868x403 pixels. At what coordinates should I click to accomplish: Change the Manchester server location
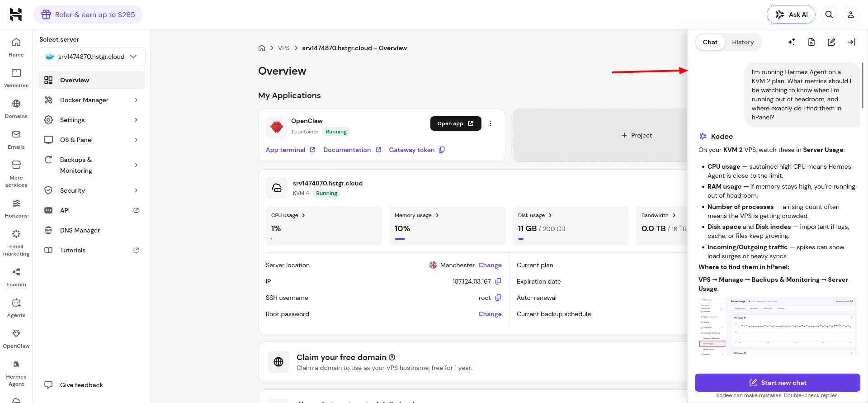[x=490, y=265]
